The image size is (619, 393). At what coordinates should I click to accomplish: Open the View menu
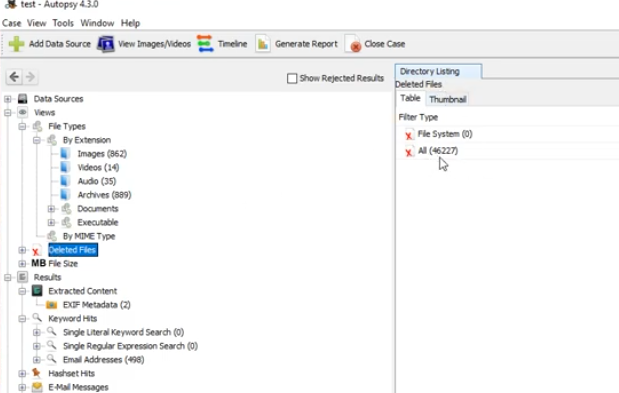pyautogui.click(x=36, y=23)
